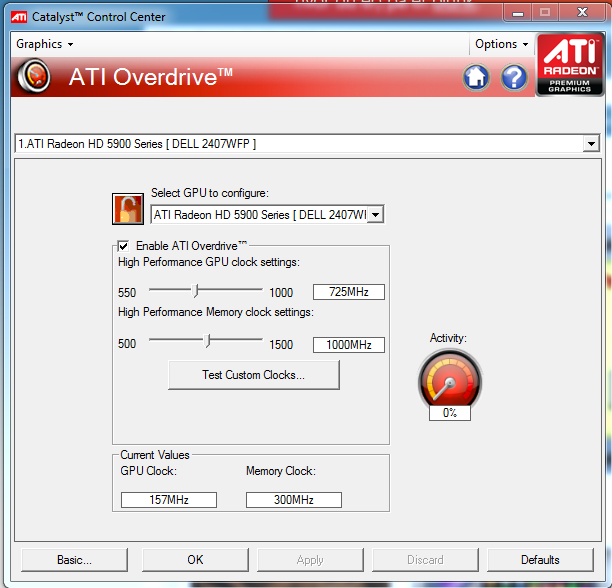Close the Catalyst Control Center window

pos(582,13)
